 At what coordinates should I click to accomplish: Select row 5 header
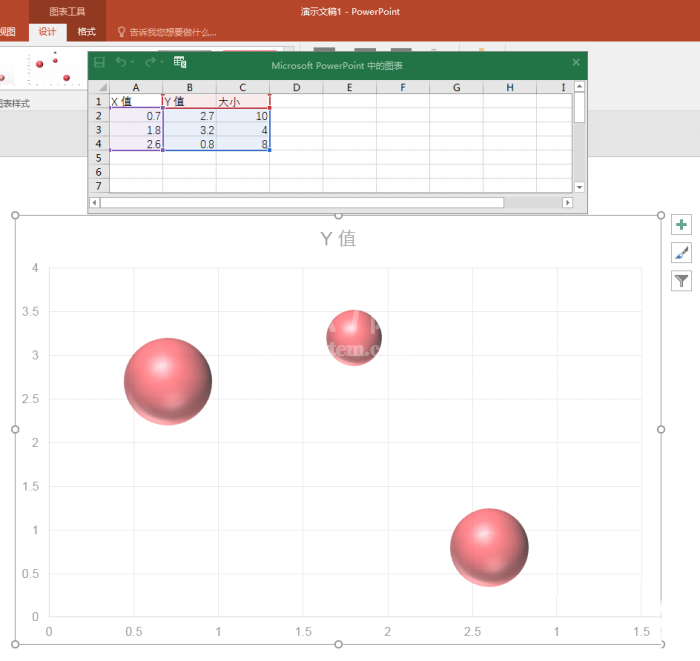click(x=99, y=158)
